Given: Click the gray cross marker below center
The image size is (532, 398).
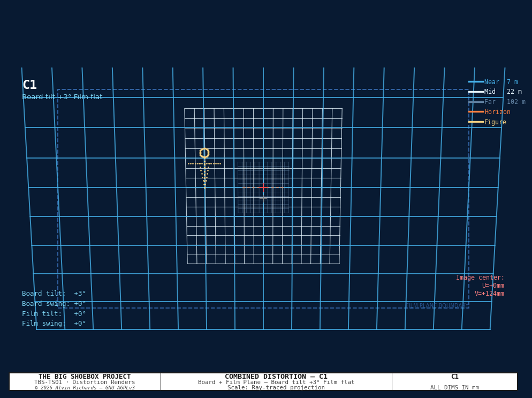Looking at the screenshot, I should [x=263, y=199].
